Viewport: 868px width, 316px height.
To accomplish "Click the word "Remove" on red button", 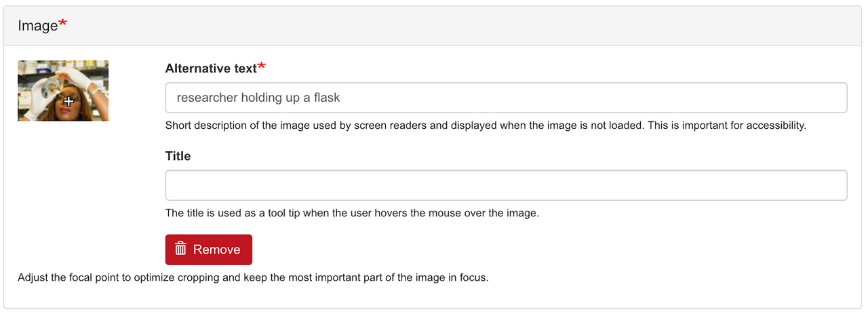I will pyautogui.click(x=216, y=250).
